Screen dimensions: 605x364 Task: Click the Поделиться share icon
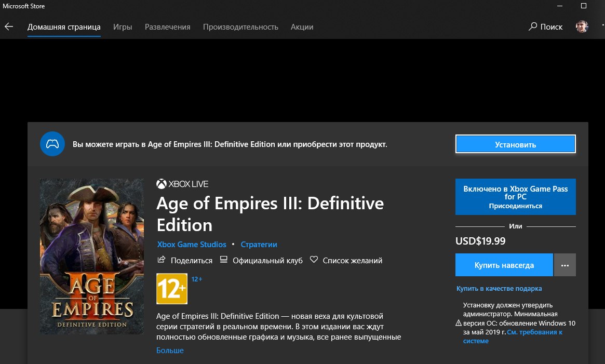click(x=162, y=260)
